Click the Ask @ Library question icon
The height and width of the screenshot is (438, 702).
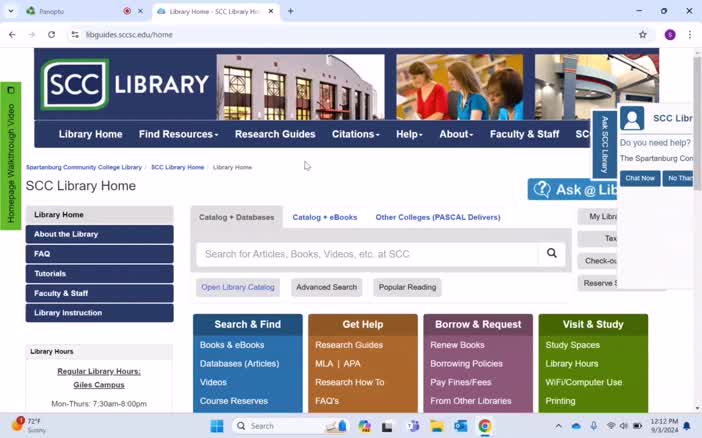point(542,189)
